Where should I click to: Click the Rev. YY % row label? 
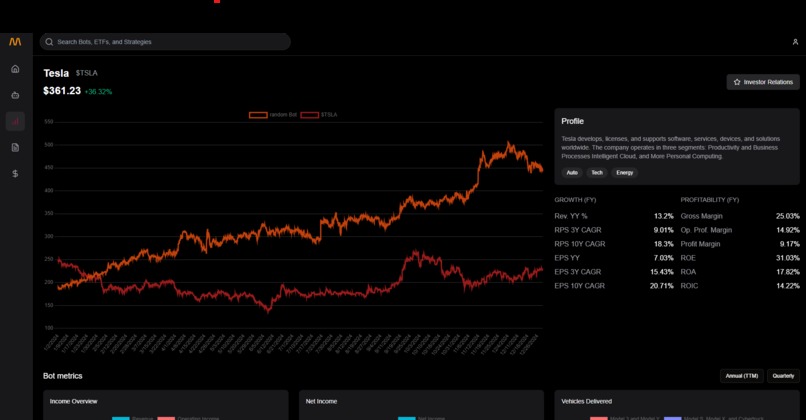click(x=571, y=216)
